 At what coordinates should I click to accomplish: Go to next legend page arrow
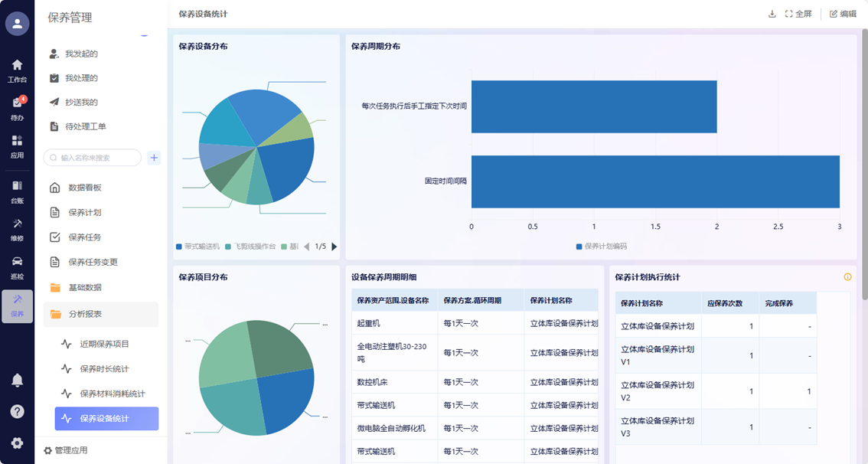pos(334,247)
